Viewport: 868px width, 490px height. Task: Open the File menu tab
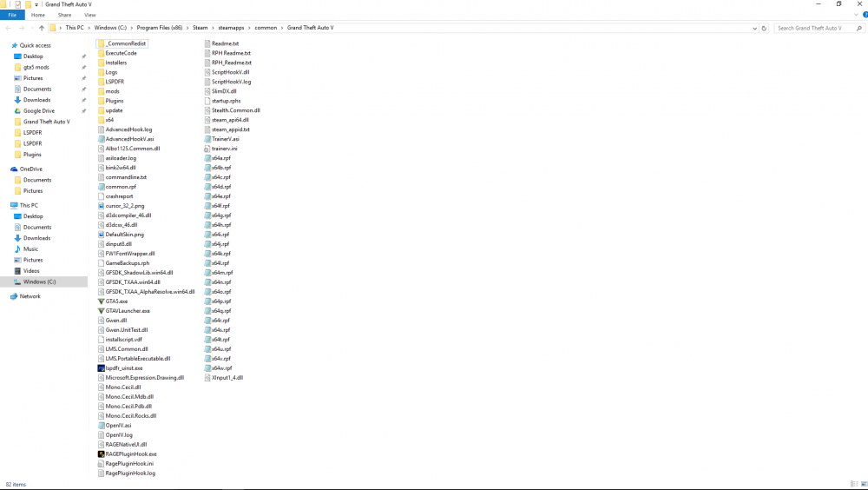pos(12,15)
